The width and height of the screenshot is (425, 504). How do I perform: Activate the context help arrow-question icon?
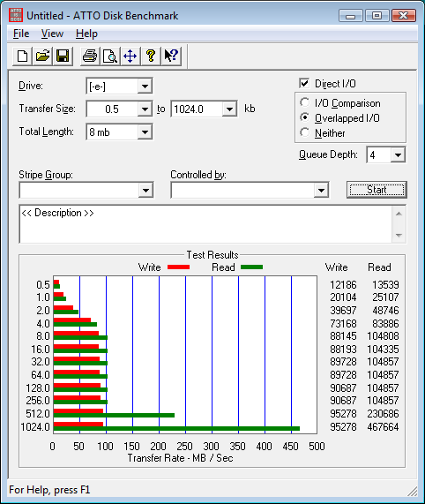pos(171,56)
